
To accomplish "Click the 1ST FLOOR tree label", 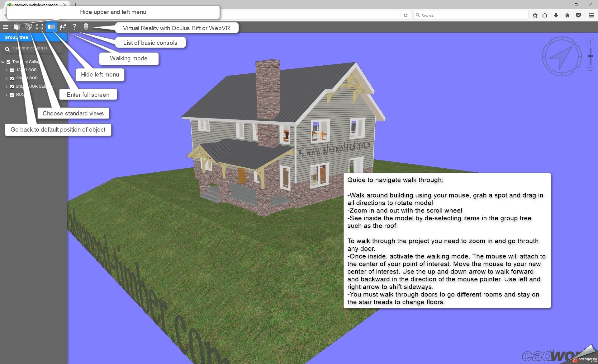I will pos(26,70).
